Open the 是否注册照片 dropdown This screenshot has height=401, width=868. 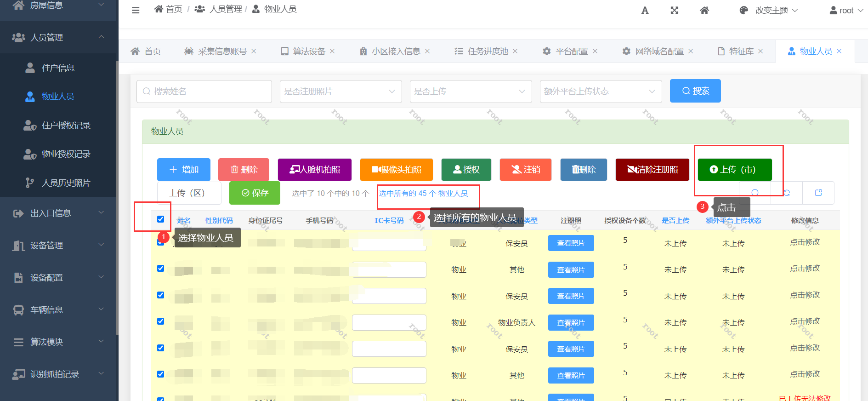(340, 92)
